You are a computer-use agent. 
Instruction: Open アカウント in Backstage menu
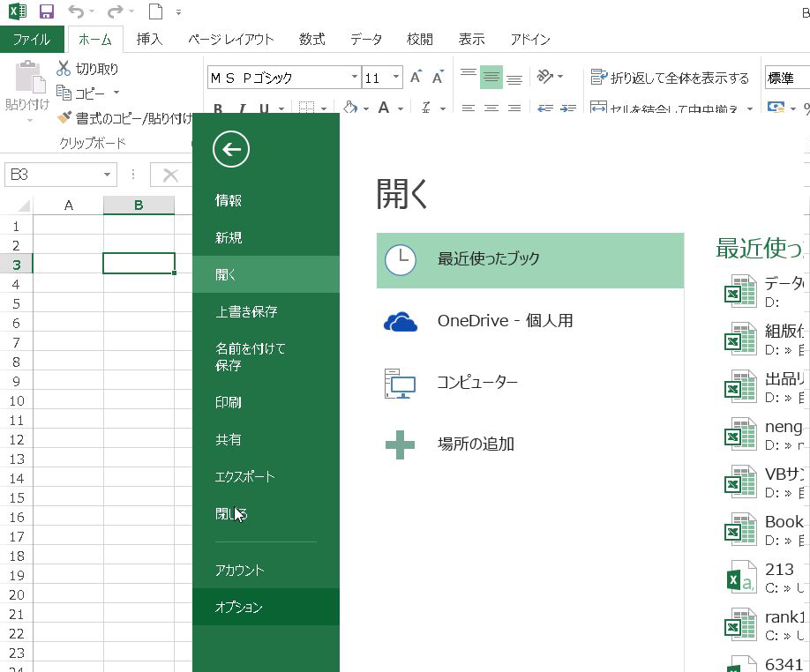pos(266,571)
